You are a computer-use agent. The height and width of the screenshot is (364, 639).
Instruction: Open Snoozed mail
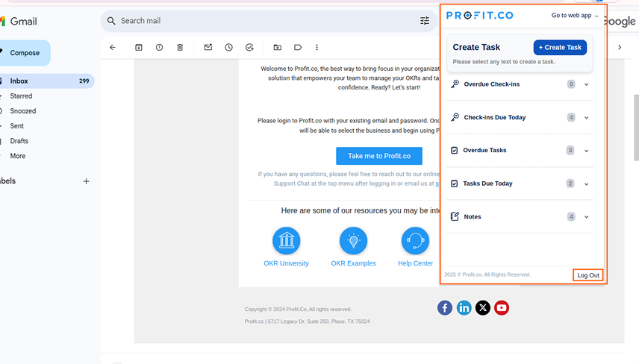point(23,111)
